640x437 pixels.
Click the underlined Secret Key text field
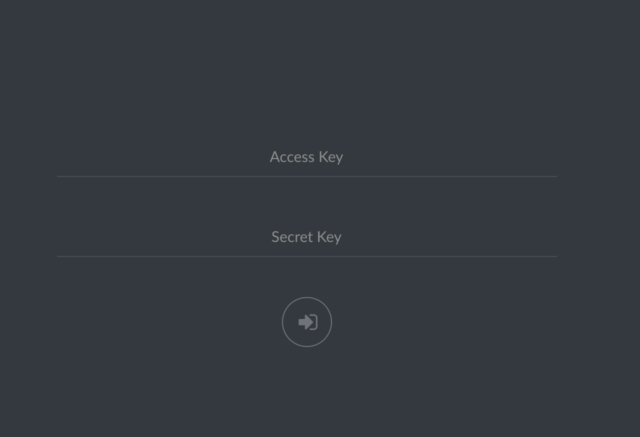(307, 237)
